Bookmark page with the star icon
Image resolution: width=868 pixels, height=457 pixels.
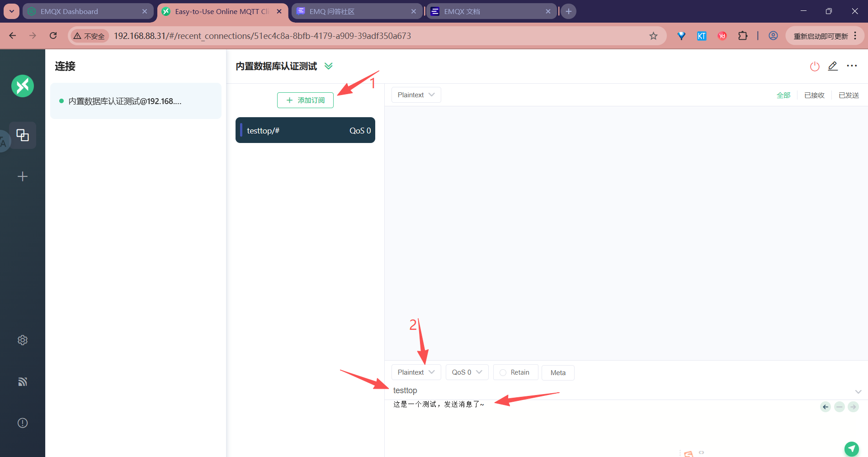tap(653, 36)
